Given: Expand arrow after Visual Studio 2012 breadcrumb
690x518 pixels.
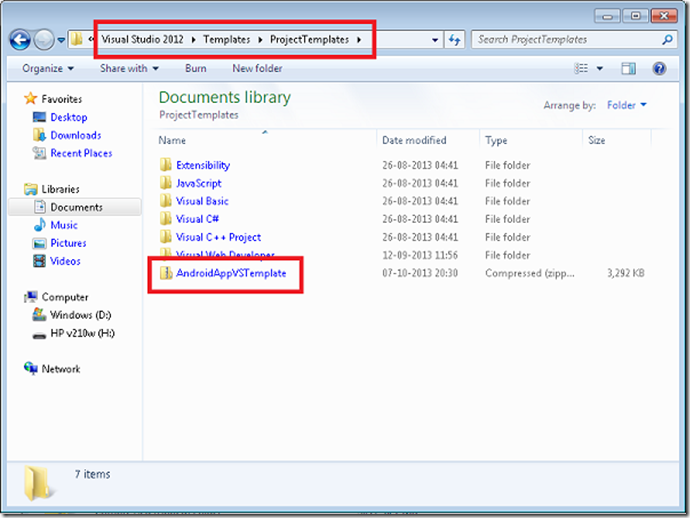Looking at the screenshot, I should pos(194,40).
